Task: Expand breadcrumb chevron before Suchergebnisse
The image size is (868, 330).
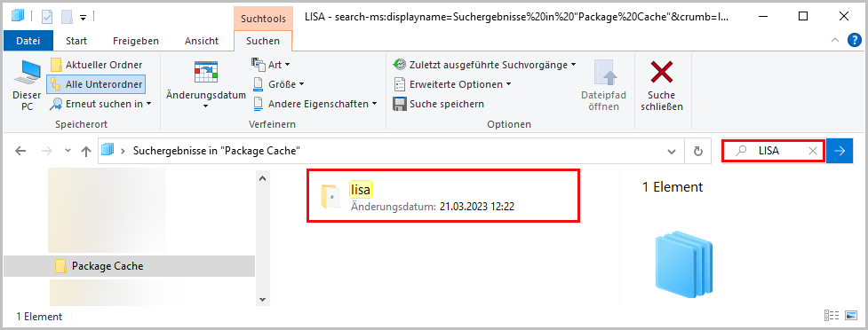Action: point(122,150)
